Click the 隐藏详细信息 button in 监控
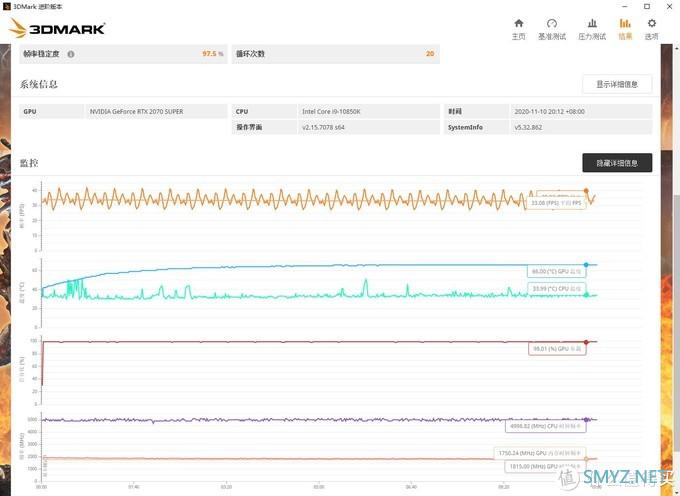The image size is (680, 496). [x=617, y=163]
